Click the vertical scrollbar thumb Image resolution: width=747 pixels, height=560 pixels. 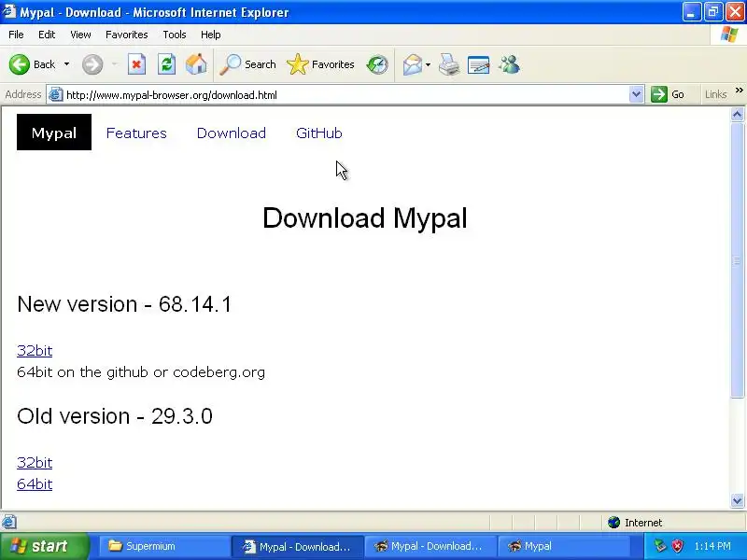click(x=737, y=260)
